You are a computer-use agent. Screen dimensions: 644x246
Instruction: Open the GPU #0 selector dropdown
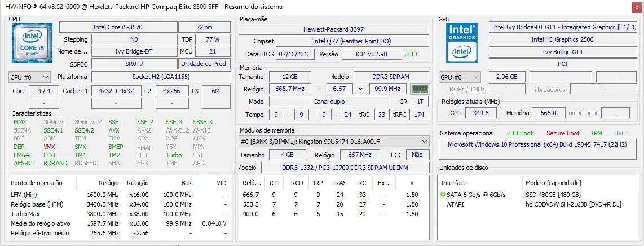pyautogui.click(x=460, y=77)
